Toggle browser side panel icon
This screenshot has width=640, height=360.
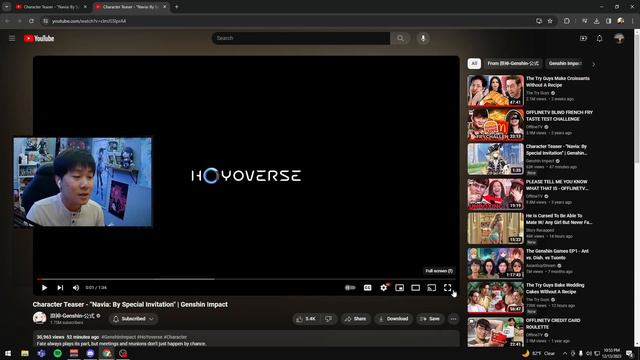(x=608, y=21)
